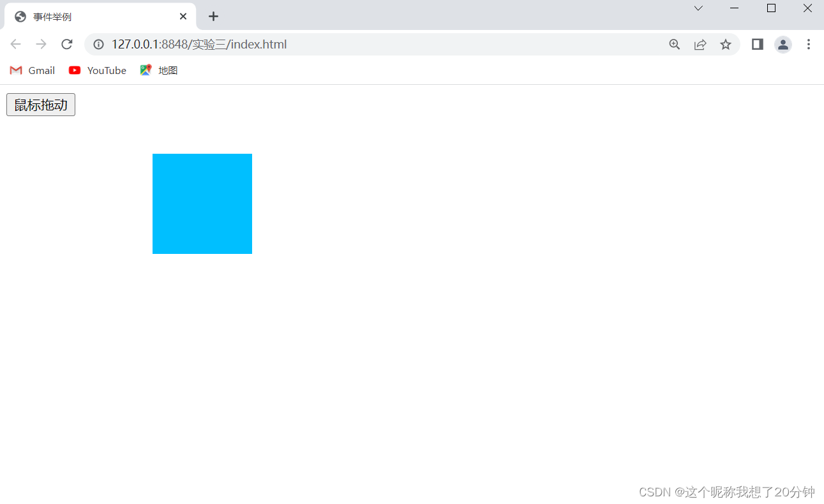Minimize the browser window
The width and height of the screenshot is (824, 504).
(734, 8)
